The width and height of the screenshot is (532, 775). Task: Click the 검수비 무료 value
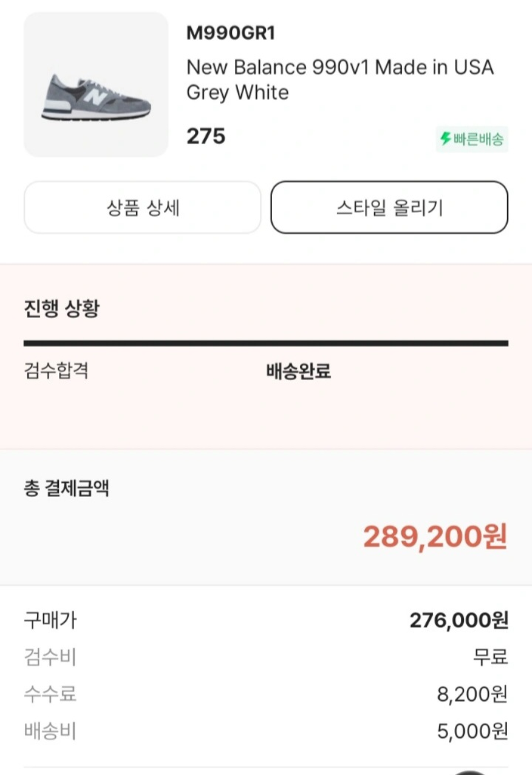491,657
